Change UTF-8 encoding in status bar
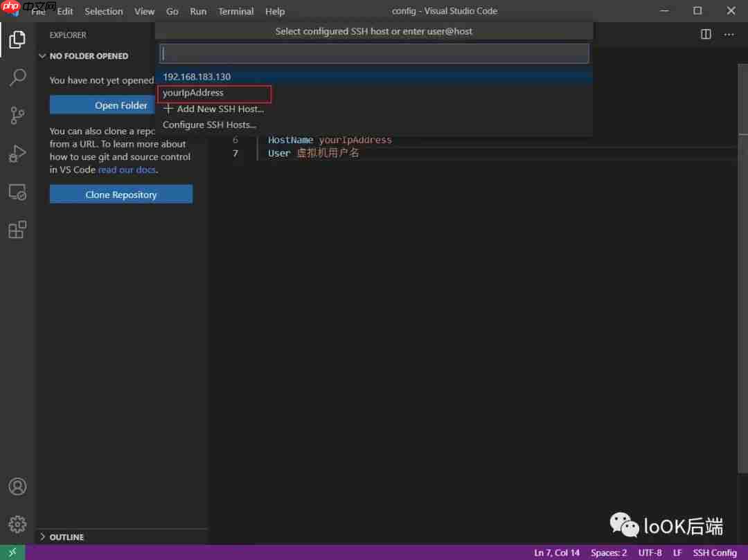 [x=650, y=552]
